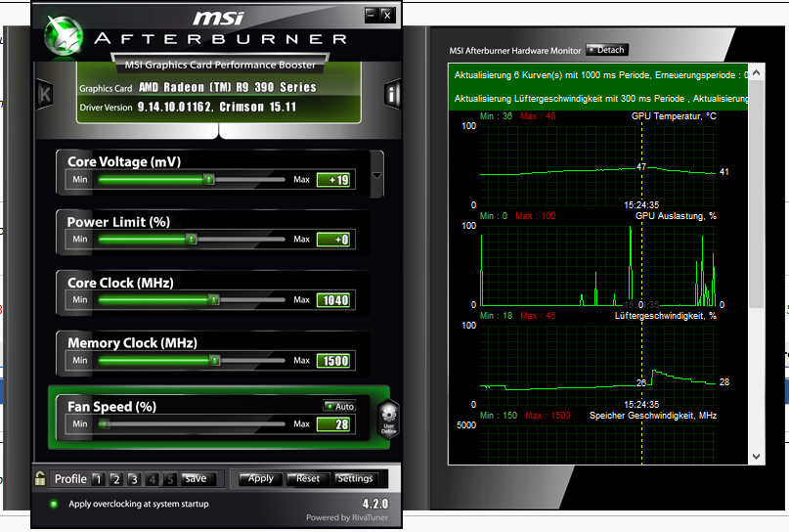The height and width of the screenshot is (532, 789).
Task: Click the Core Clock value field 1040
Action: pyautogui.click(x=333, y=300)
